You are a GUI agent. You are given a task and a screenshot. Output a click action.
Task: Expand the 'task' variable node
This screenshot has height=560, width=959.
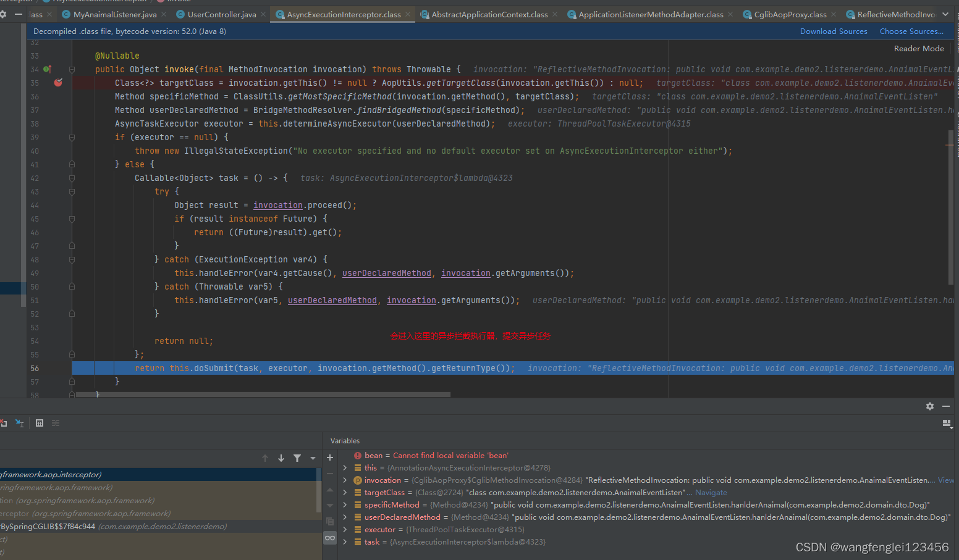pos(345,542)
